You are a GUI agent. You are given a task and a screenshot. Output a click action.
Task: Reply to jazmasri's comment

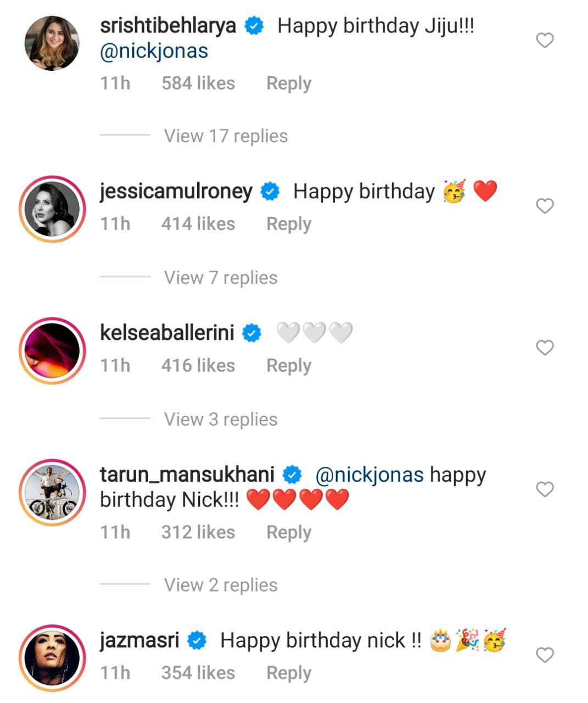(x=288, y=673)
